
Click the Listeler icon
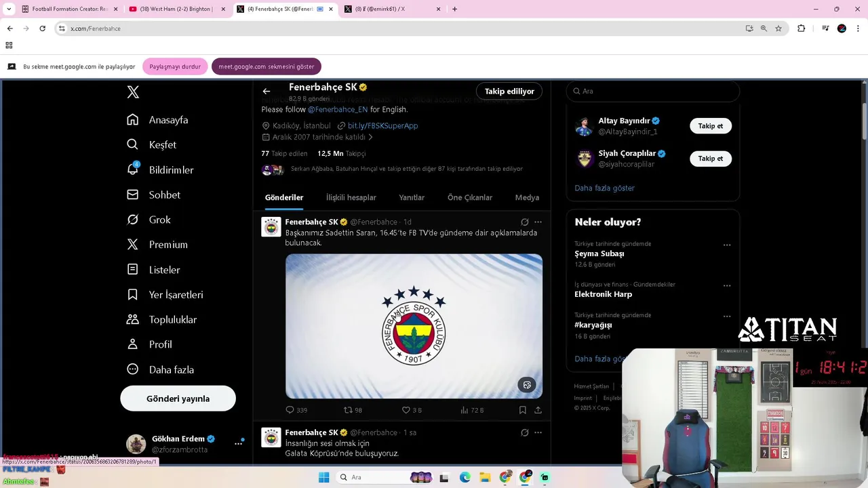tap(133, 270)
